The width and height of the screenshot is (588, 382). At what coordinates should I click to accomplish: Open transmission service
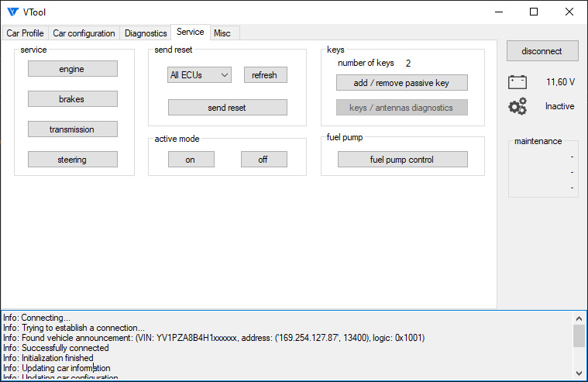pos(73,129)
